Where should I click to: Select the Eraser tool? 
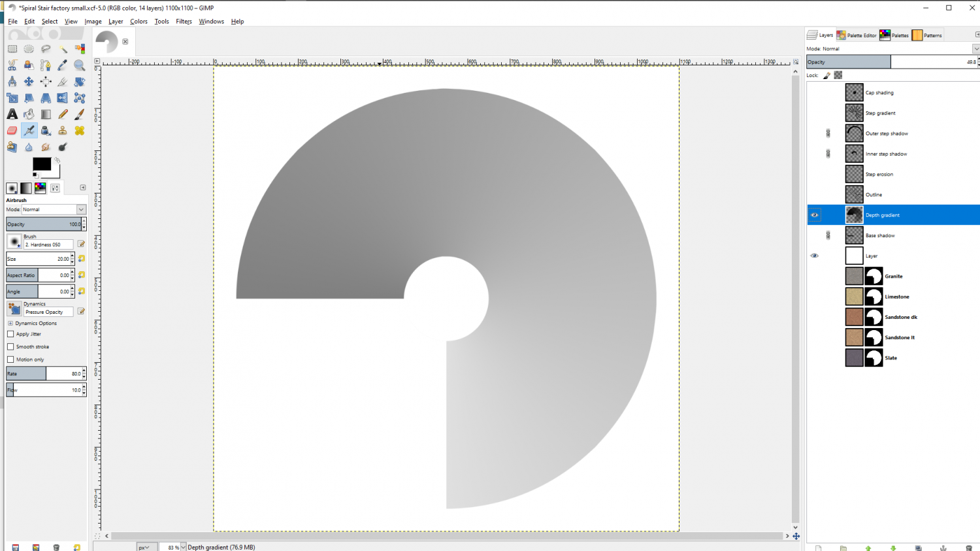pos(12,131)
